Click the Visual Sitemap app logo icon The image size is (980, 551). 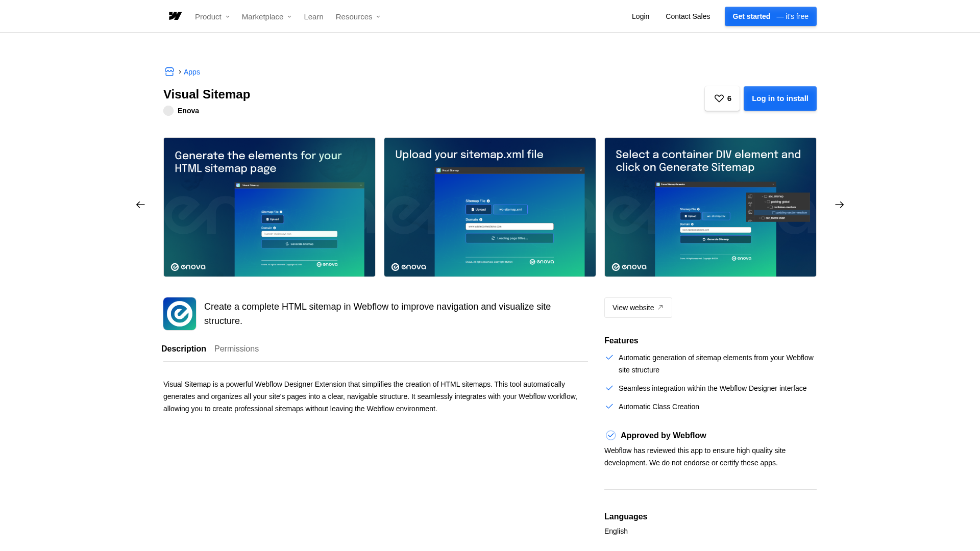180,314
